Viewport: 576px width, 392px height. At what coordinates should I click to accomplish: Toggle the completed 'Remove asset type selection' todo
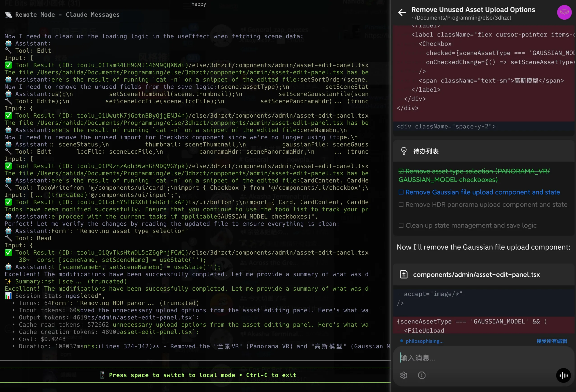401,171
